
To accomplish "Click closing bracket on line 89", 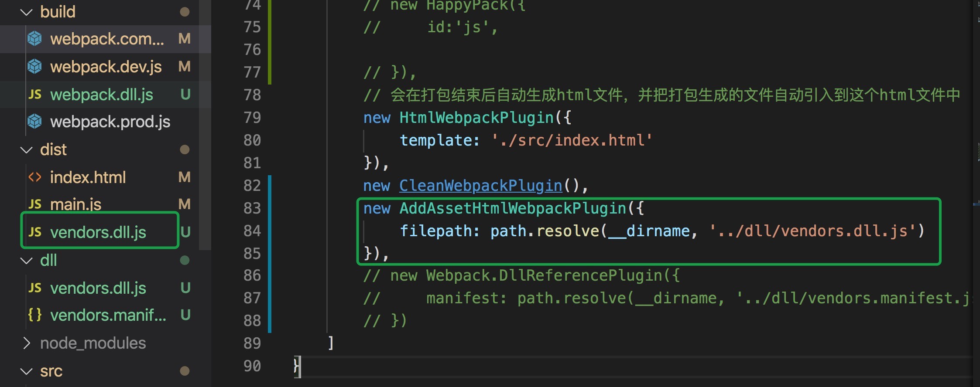I will [x=331, y=343].
